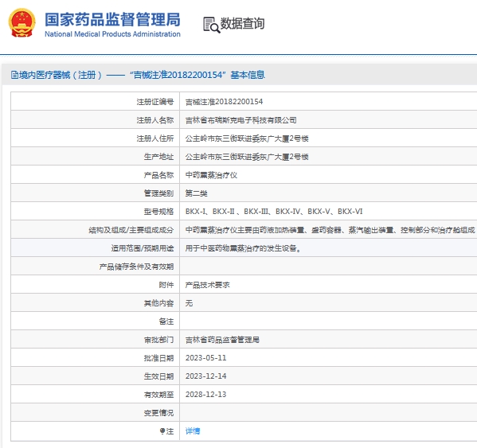The image size is (477, 448).
Task: Click the 注册人名称 label
Action: (x=155, y=120)
